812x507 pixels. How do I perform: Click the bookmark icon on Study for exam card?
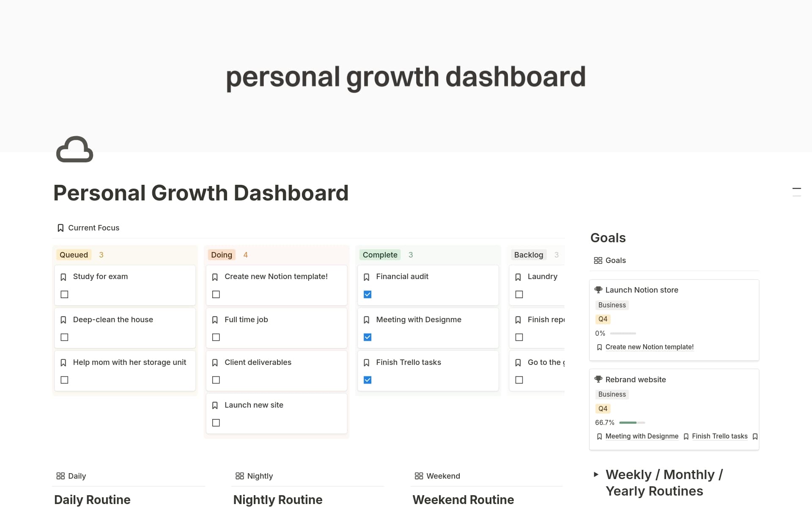pos(63,277)
